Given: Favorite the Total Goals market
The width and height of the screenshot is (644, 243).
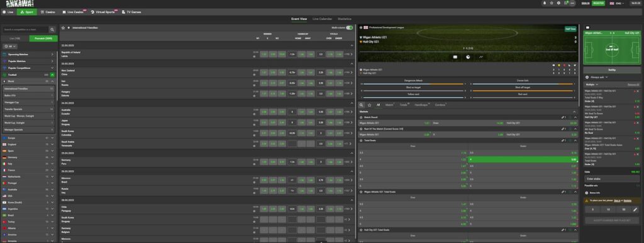Looking at the screenshot, I should pyautogui.click(x=361, y=141).
